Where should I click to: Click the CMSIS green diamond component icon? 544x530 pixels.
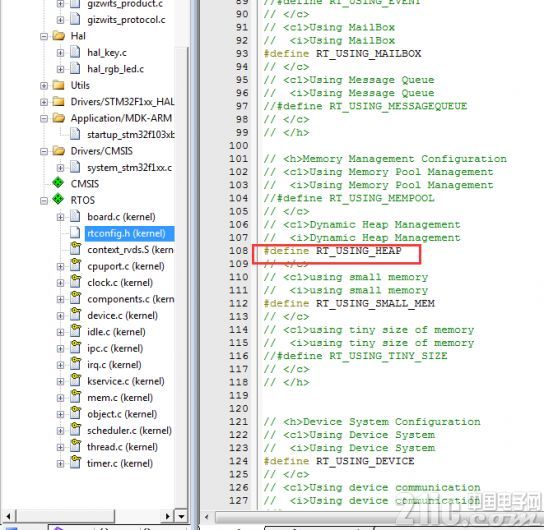(58, 183)
